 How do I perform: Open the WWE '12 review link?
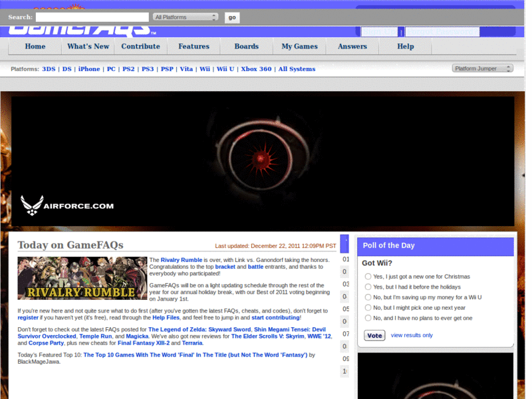(319, 336)
